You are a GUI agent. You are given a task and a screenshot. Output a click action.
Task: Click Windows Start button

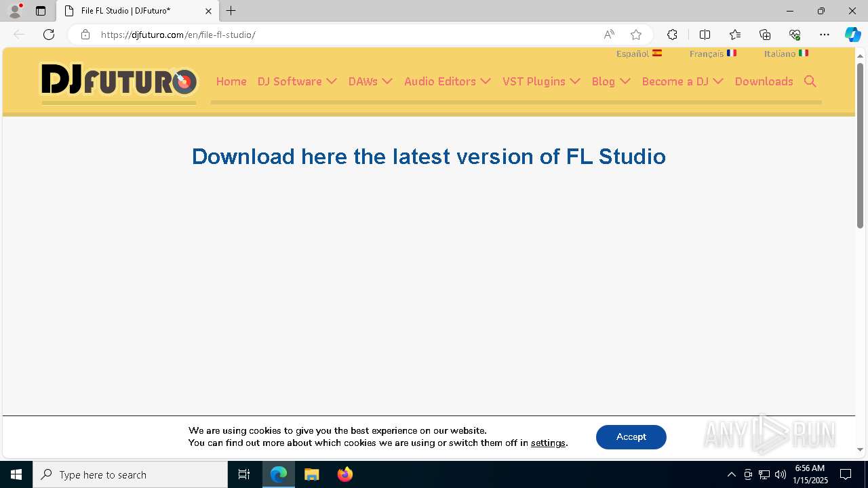16,474
